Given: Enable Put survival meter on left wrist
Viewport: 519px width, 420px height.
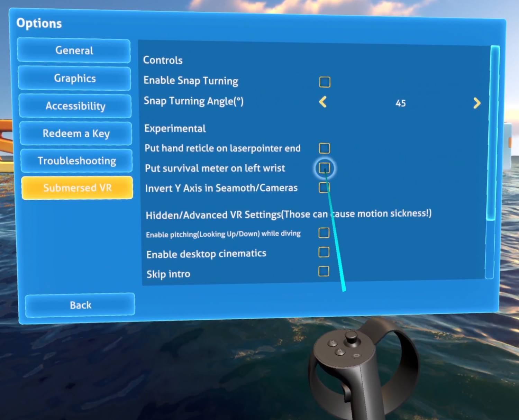Looking at the screenshot, I should [324, 168].
